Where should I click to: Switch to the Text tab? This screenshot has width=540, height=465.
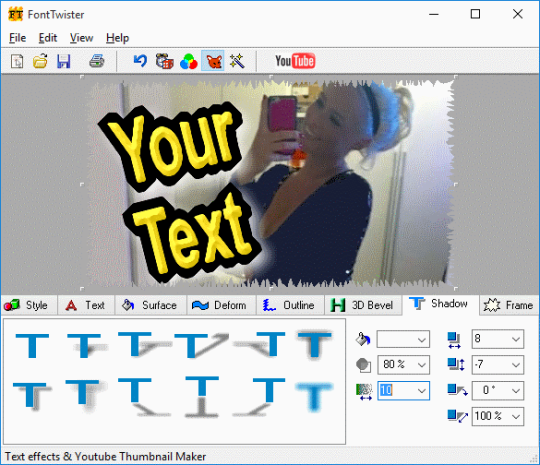tap(86, 305)
